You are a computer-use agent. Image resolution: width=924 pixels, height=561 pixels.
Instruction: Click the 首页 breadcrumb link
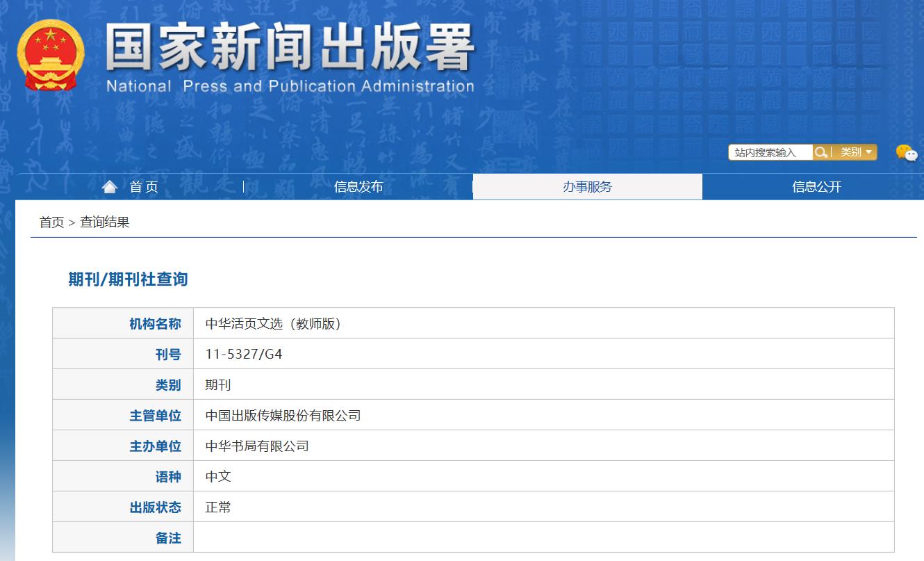click(x=51, y=222)
